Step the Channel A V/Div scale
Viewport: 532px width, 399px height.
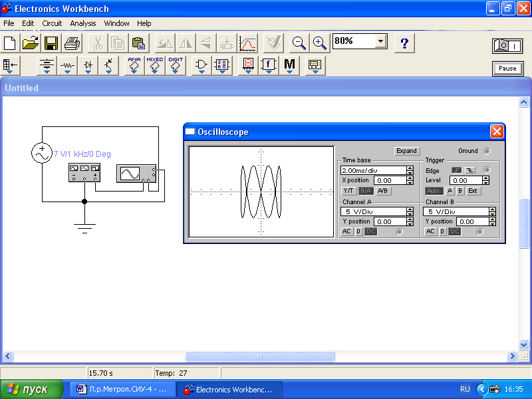[x=410, y=211]
